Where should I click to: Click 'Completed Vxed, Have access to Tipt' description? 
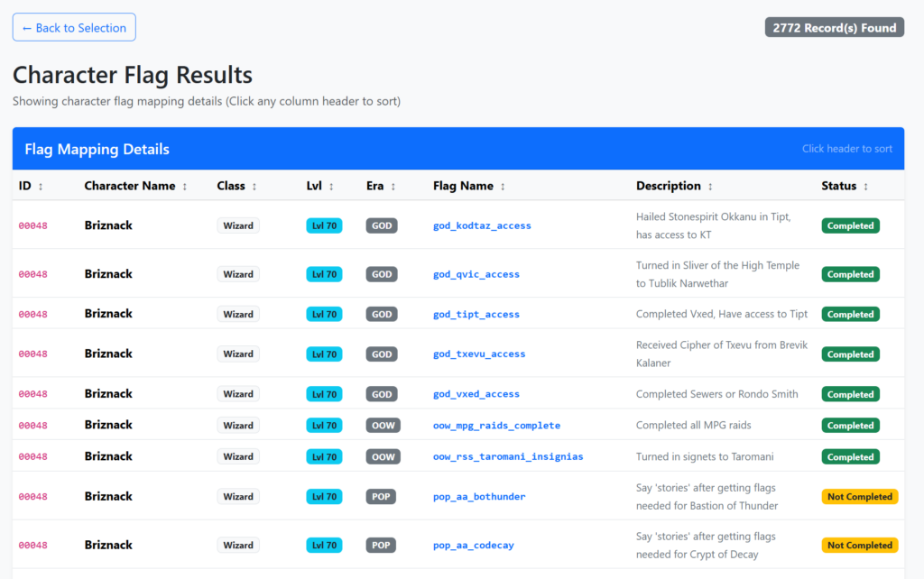point(721,314)
